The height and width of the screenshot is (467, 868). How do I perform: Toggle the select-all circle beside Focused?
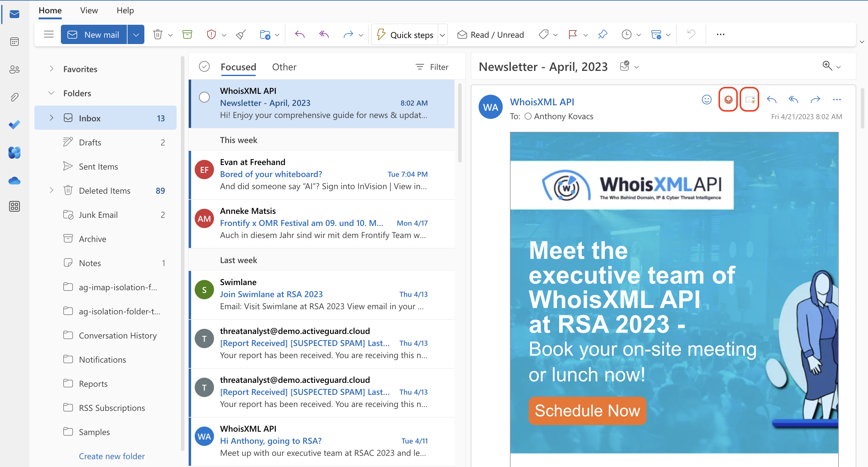(x=204, y=67)
